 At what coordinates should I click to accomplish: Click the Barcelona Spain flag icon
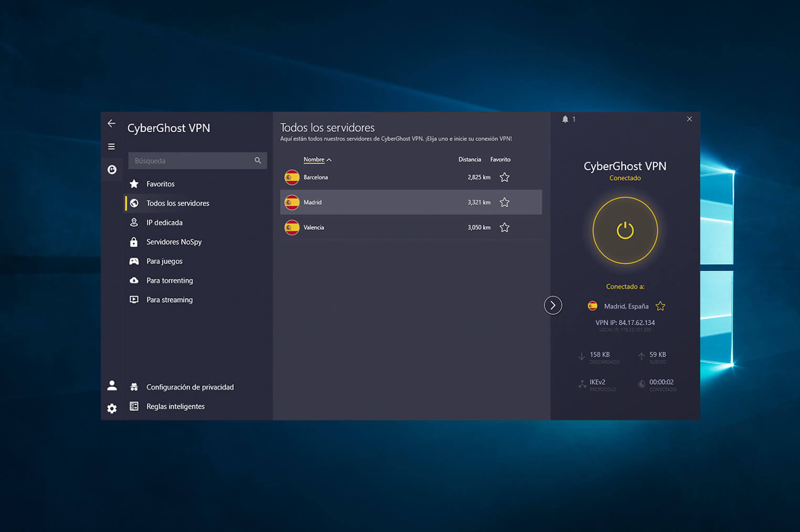tap(292, 177)
